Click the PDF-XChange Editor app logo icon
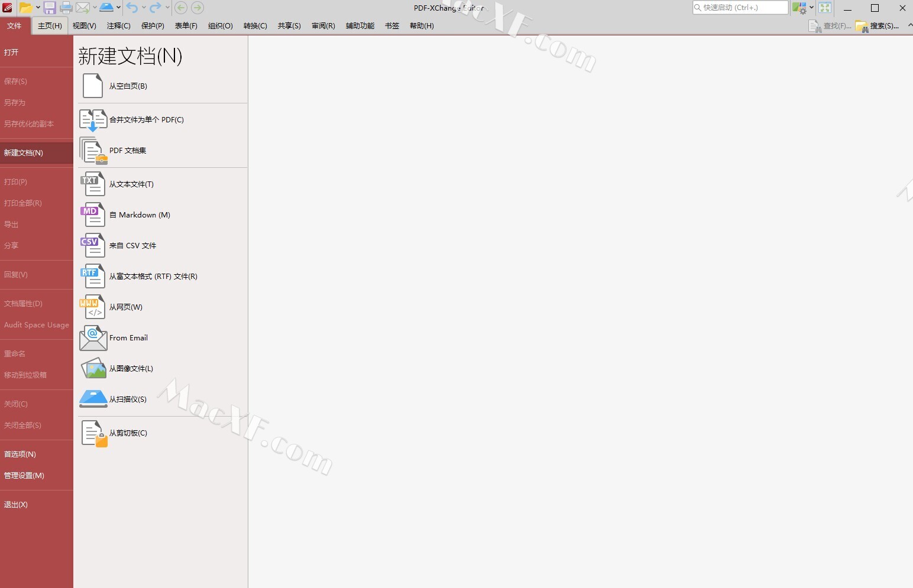 point(8,8)
